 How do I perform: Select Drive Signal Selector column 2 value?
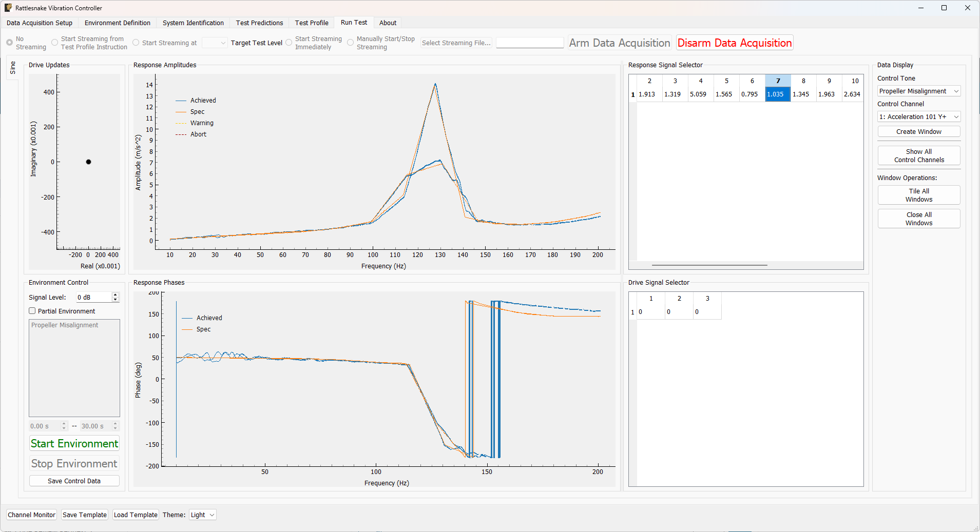tap(679, 312)
